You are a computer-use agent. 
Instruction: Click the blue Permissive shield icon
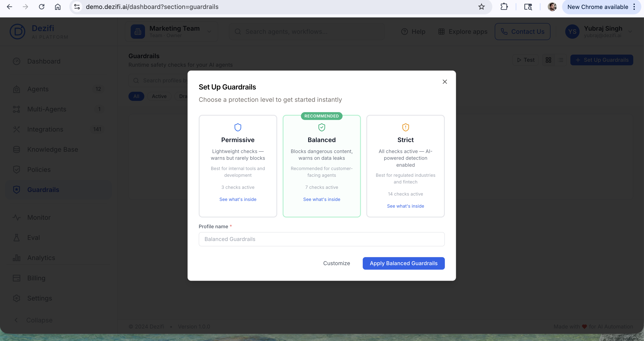tap(238, 127)
